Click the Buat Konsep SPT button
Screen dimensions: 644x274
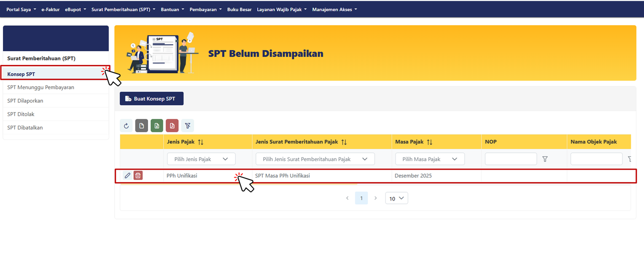(x=151, y=99)
